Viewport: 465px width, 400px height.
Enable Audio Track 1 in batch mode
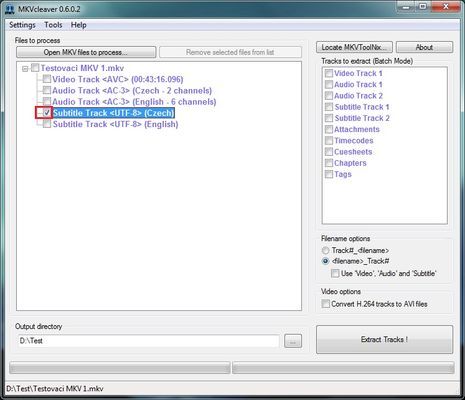click(329, 84)
